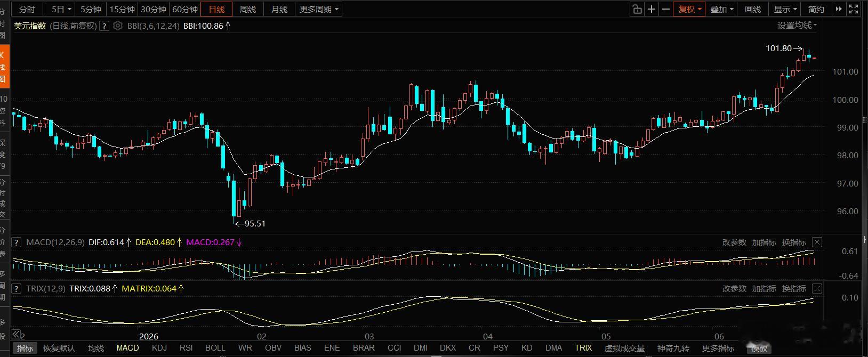Image resolution: width=868 pixels, height=357 pixels.
Task: Switch to 周线 weekly tab
Action: coord(248,9)
